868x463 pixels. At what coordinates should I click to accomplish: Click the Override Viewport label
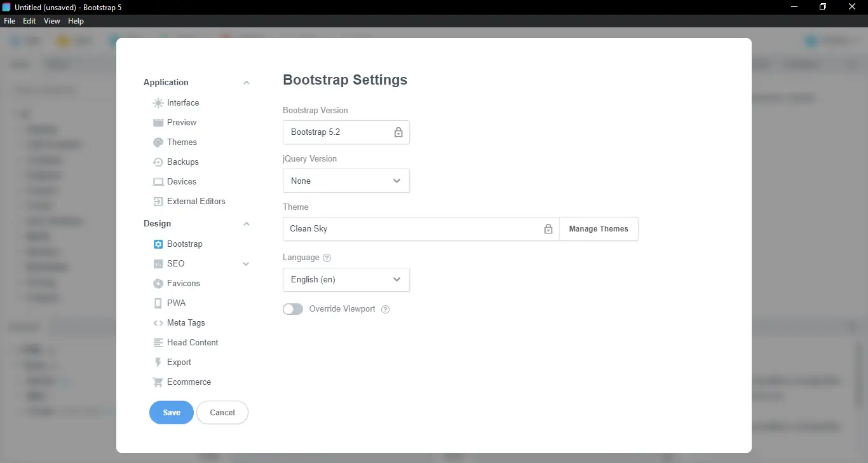(x=342, y=309)
